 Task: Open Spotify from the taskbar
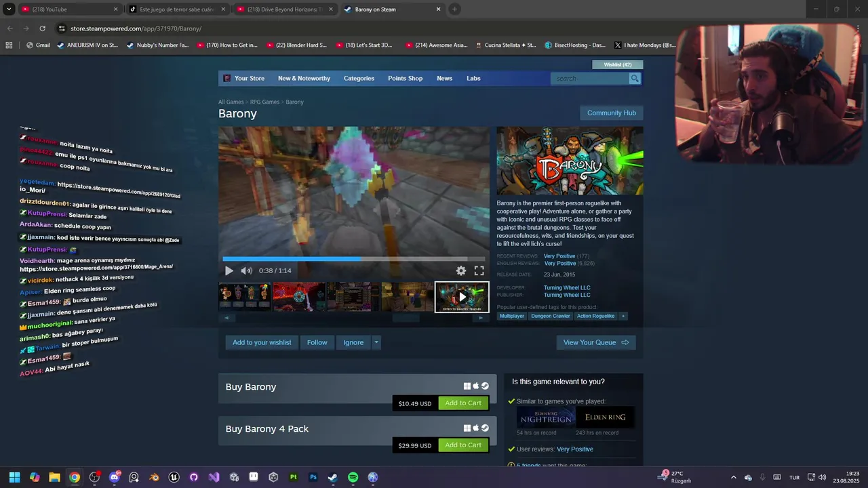pos(353,477)
